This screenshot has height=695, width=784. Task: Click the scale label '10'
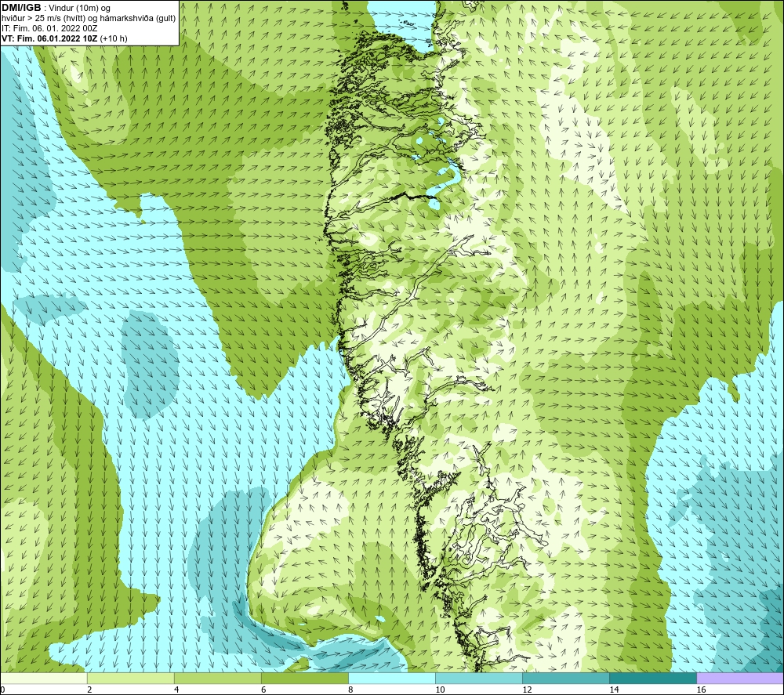pyautogui.click(x=440, y=690)
